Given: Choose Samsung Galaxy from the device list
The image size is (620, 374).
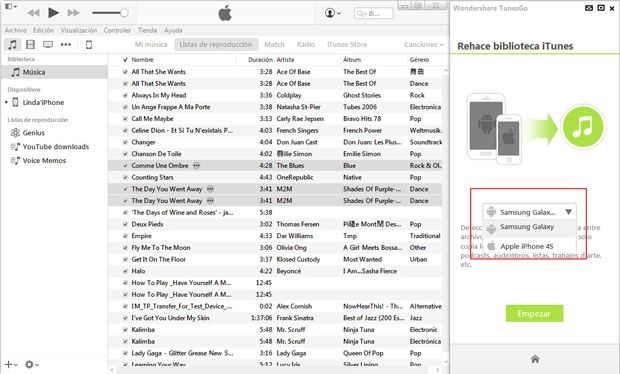Looking at the screenshot, I should pyautogui.click(x=529, y=227).
